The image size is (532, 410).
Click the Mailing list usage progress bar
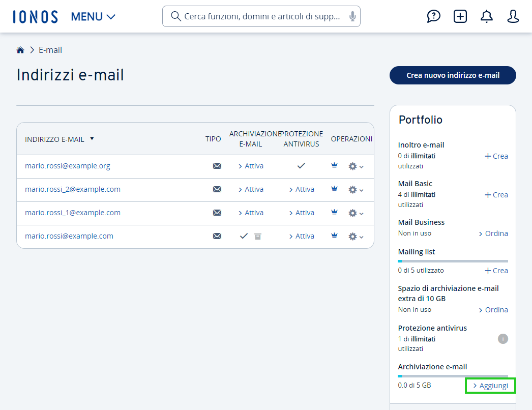pyautogui.click(x=453, y=261)
